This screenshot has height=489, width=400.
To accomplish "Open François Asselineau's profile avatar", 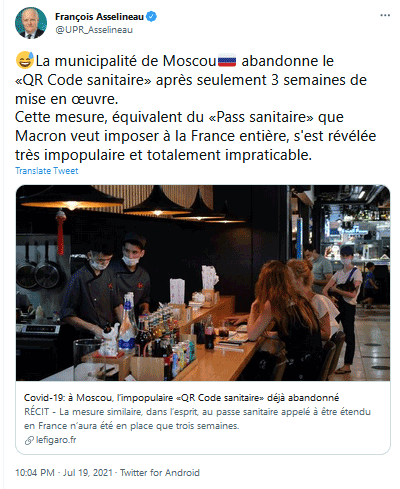I will pos(31,23).
